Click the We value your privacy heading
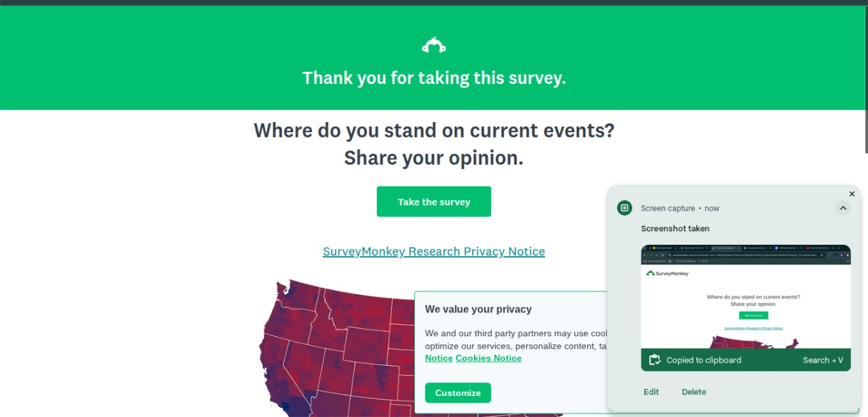 click(x=478, y=309)
